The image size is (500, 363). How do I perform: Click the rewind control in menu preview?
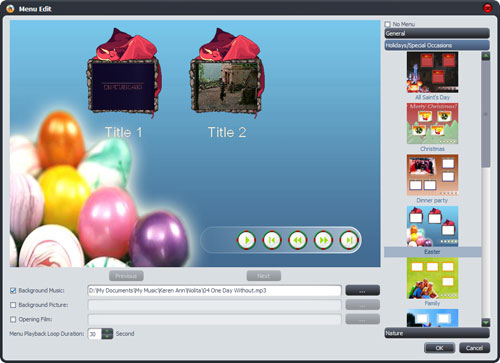[298, 240]
